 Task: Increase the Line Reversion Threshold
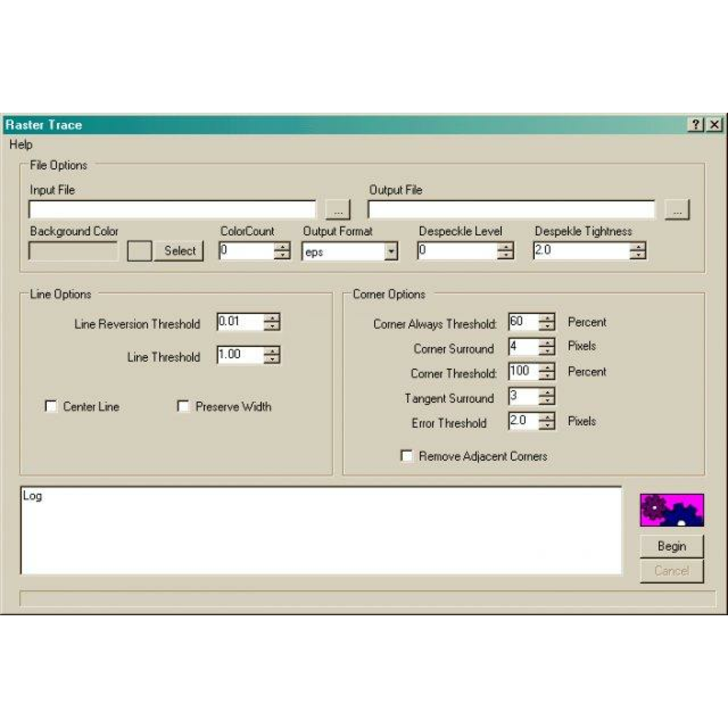coord(272,318)
